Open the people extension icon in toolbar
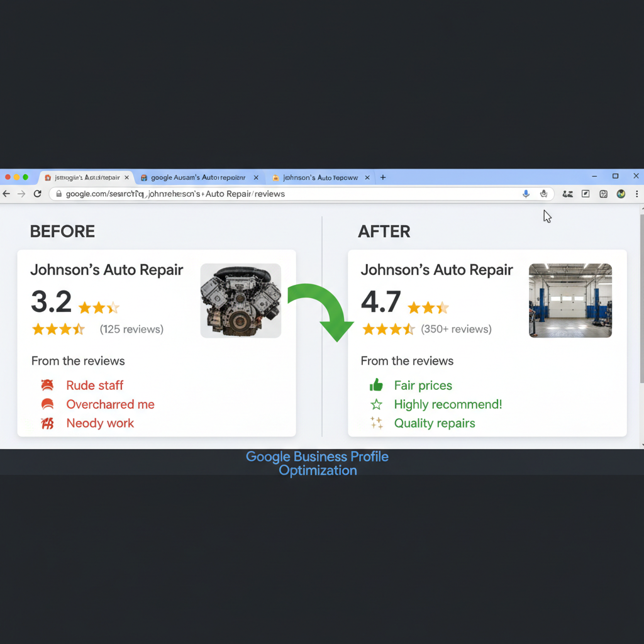Viewport: 644px width, 644px height. [x=568, y=194]
